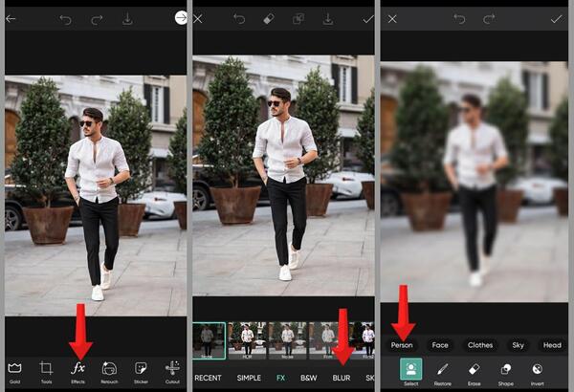Open the fx Effects tool
The width and height of the screenshot is (574, 392).
click(78, 372)
